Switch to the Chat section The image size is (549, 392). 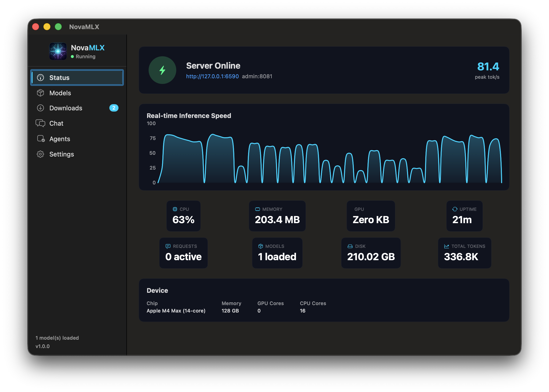tap(77, 123)
